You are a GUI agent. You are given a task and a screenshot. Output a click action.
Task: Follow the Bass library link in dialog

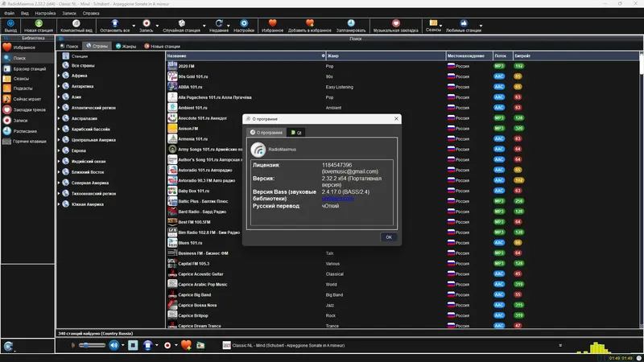point(337,198)
